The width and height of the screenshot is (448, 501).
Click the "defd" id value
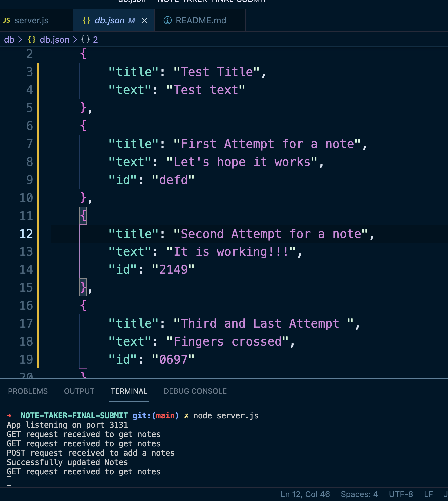pos(173,180)
